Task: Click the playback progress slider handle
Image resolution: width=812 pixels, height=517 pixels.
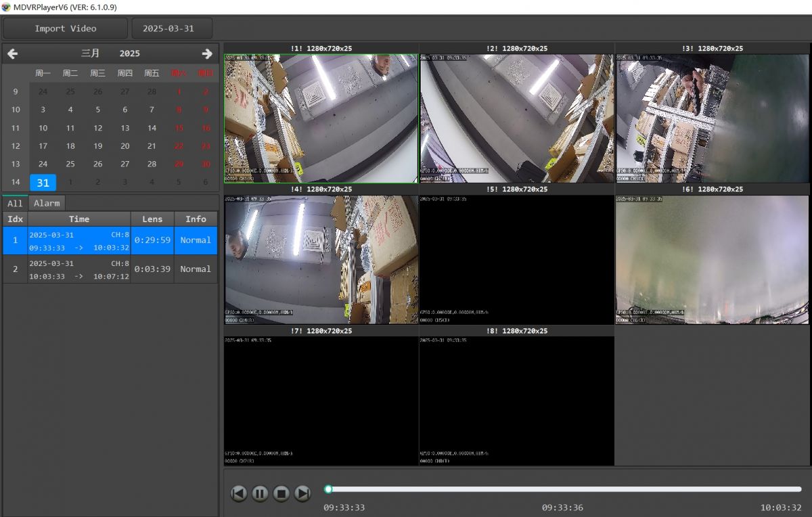Action: tap(328, 489)
